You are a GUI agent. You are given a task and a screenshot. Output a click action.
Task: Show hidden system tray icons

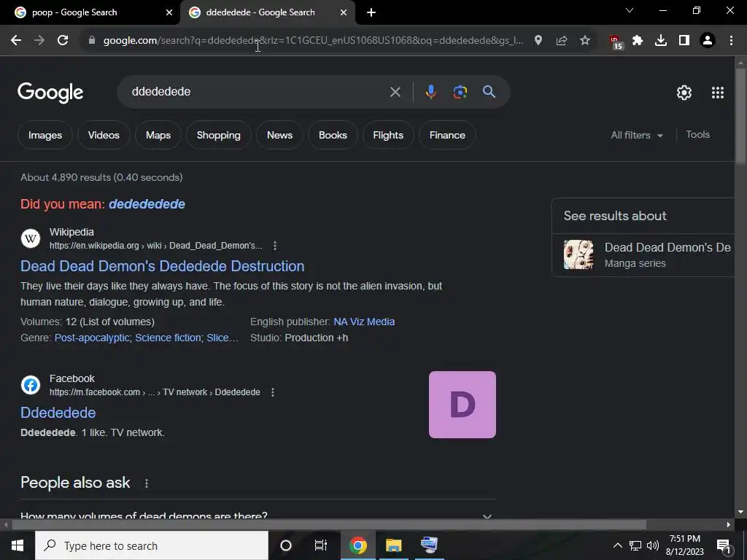pos(617,545)
